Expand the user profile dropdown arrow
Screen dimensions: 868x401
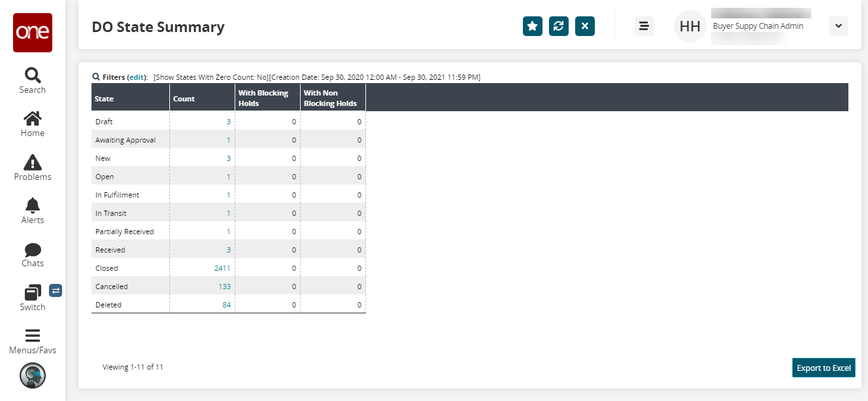pyautogui.click(x=838, y=26)
